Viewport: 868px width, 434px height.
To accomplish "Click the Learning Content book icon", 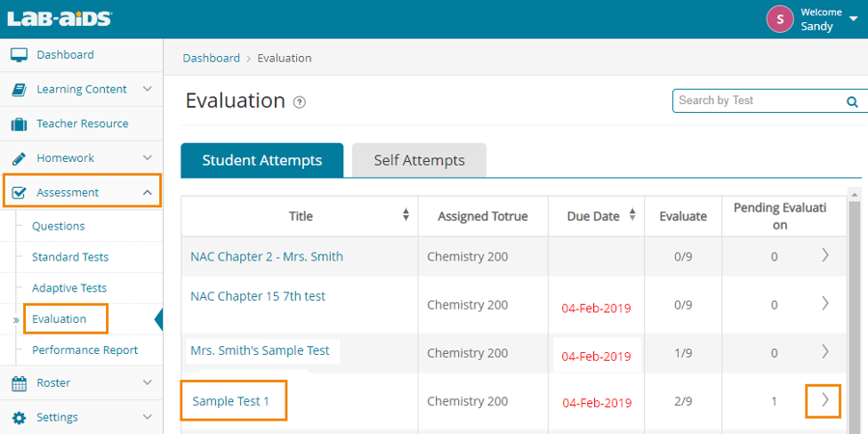I will (18, 90).
